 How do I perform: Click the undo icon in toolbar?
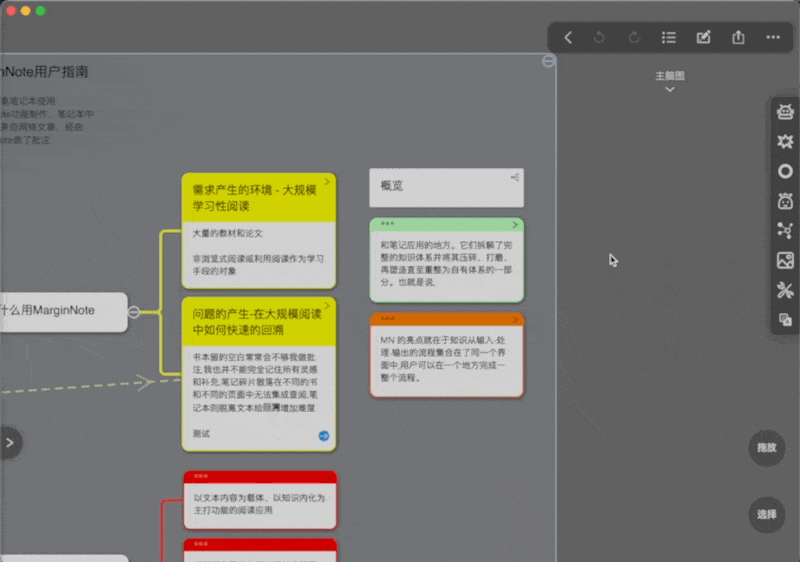pyautogui.click(x=599, y=37)
